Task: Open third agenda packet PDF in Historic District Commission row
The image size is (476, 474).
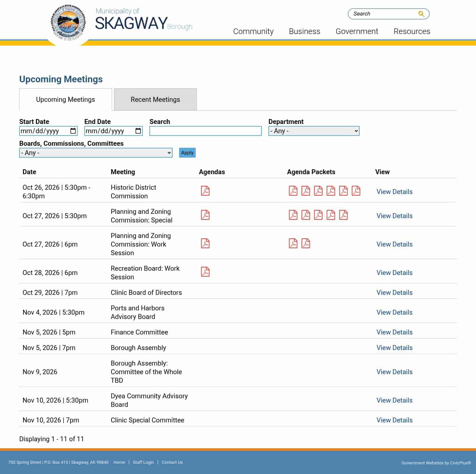Action: point(318,191)
